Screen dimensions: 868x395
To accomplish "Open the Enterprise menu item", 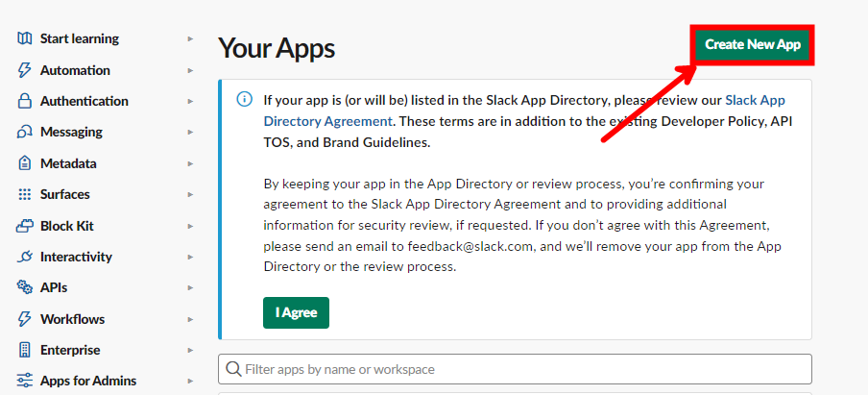I will (70, 350).
